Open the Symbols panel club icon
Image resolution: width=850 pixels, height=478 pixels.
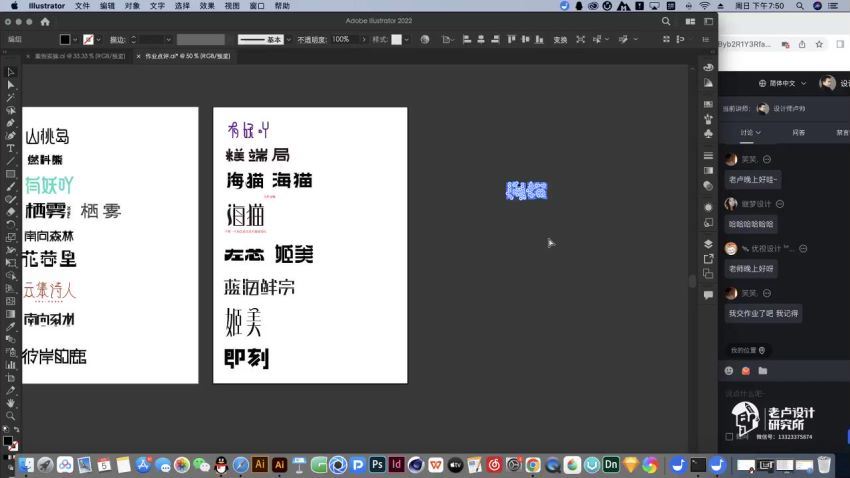click(x=708, y=133)
